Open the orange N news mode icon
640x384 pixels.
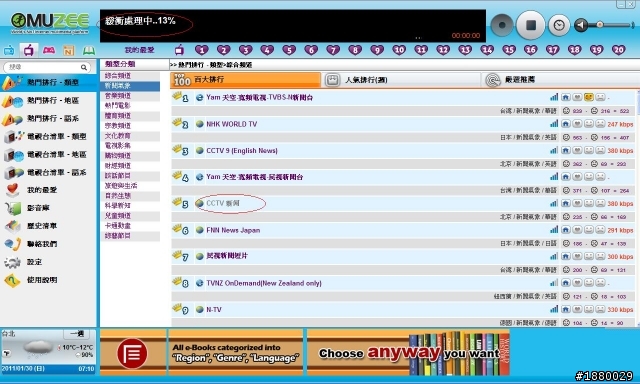(68, 51)
